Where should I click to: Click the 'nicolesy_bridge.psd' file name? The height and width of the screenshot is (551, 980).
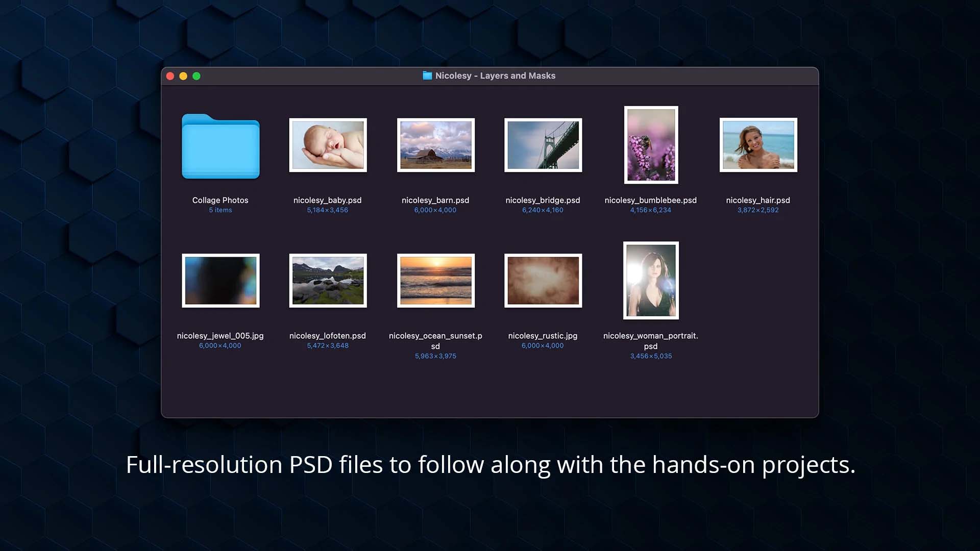coord(543,200)
